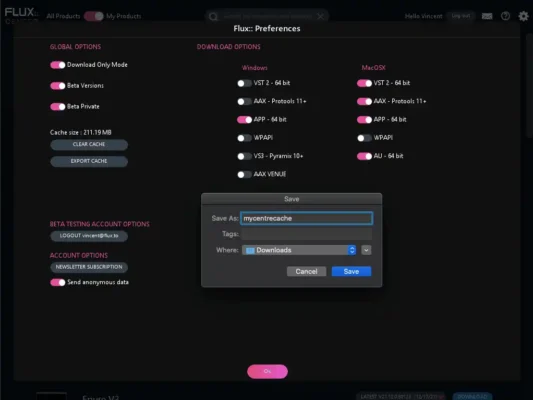Image resolution: width=533 pixels, height=400 pixels.
Task: Click the search magnifier icon
Action: [213, 16]
